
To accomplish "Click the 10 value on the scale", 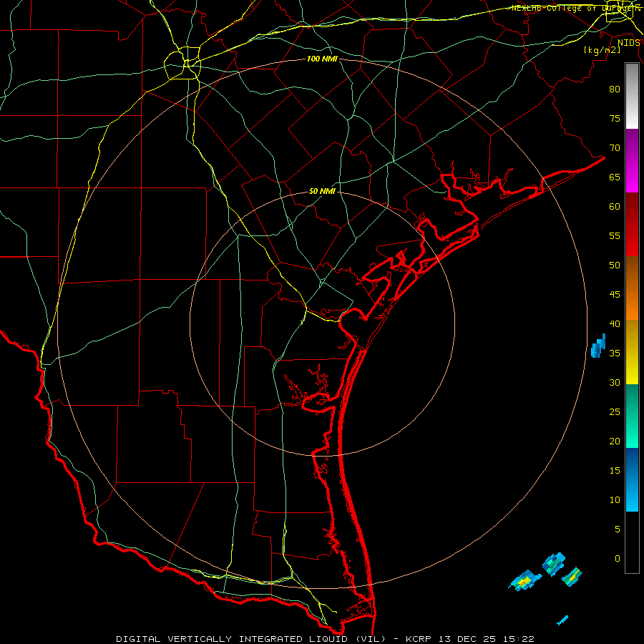I will point(615,500).
